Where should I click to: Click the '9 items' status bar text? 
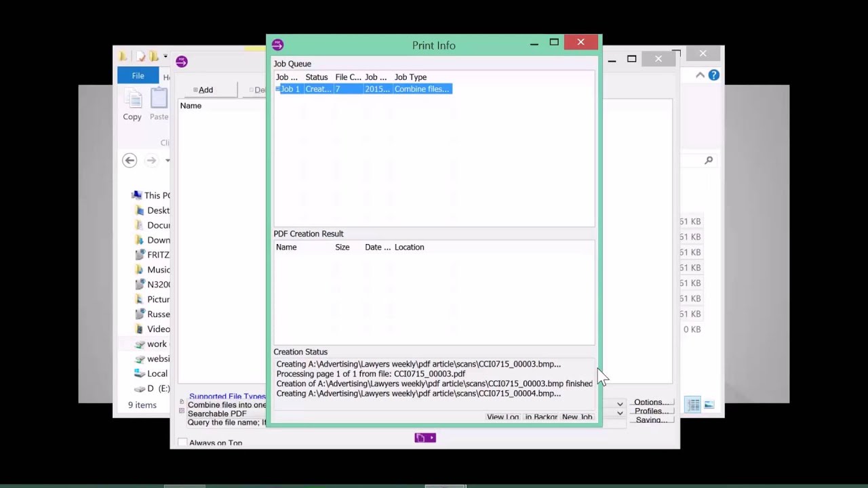142,405
